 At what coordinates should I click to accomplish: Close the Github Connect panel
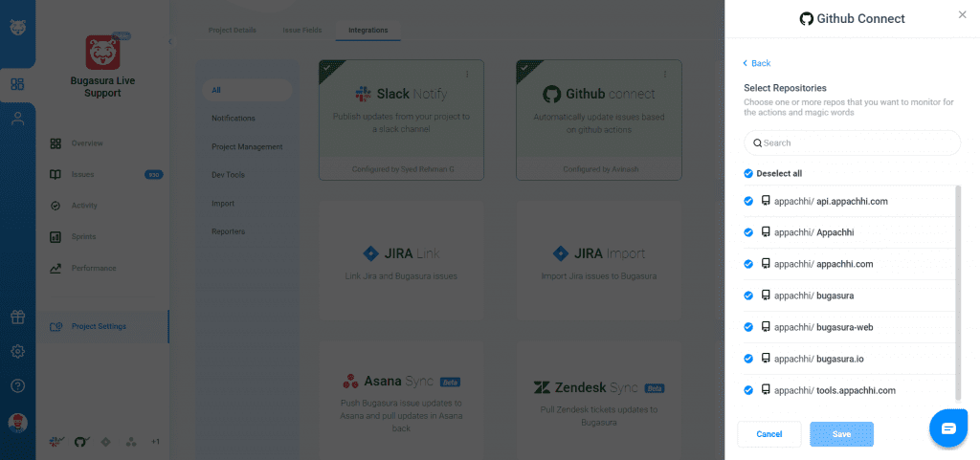coord(963,14)
